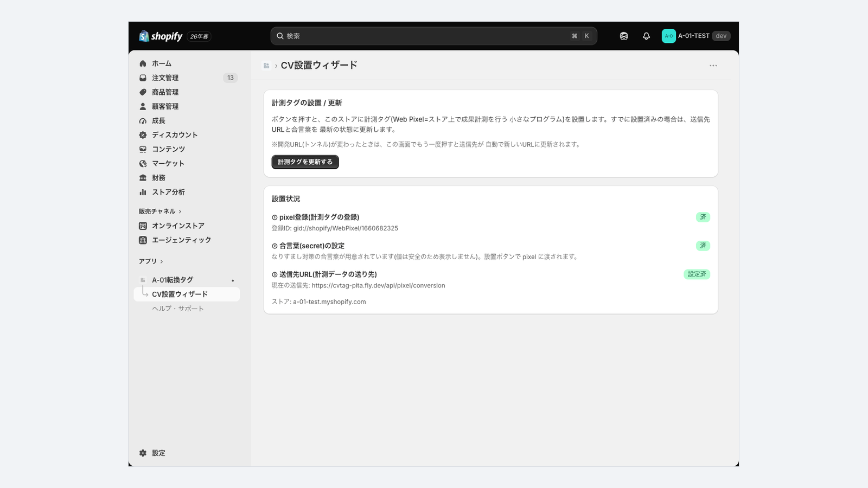
Task: Click the A-01-TEST account avatar
Action: point(668,36)
